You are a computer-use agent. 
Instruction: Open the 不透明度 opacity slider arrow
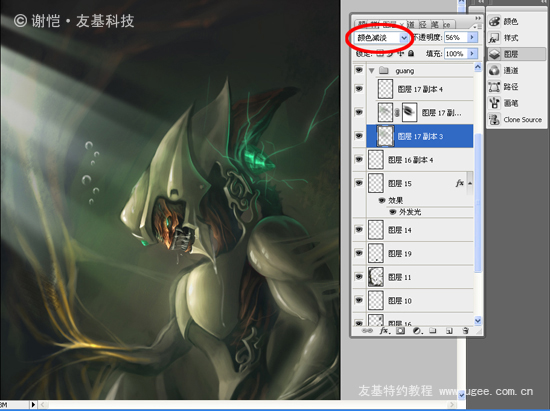coord(472,37)
